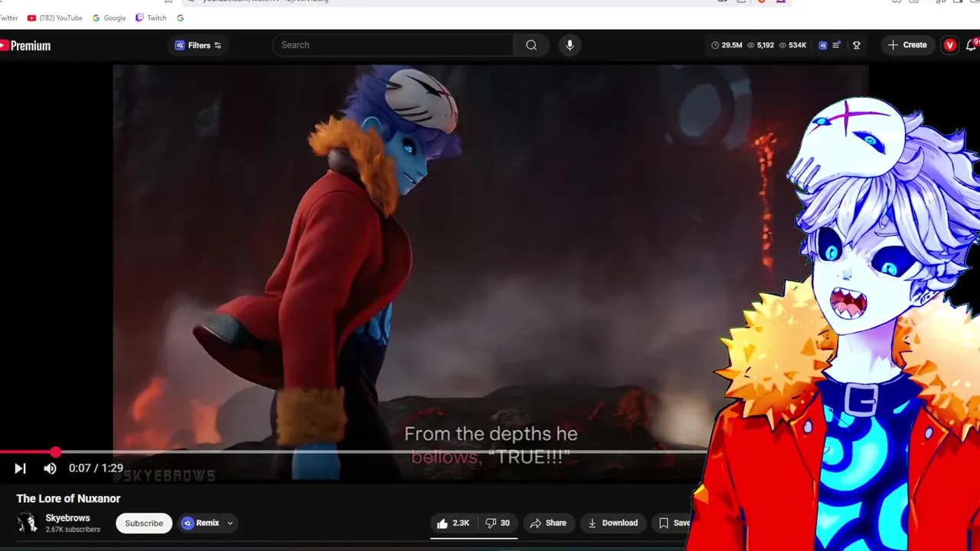Open the Create menu button
The width and height of the screenshot is (980, 551).
[907, 45]
